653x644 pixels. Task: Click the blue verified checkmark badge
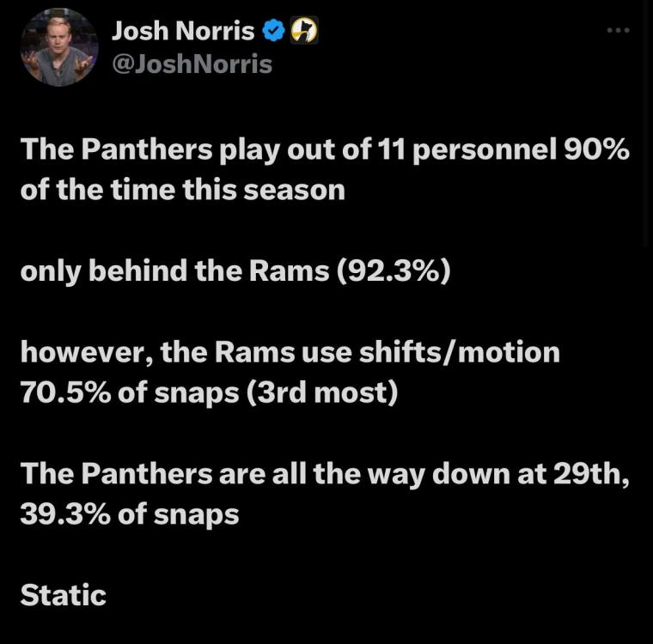coord(273,32)
